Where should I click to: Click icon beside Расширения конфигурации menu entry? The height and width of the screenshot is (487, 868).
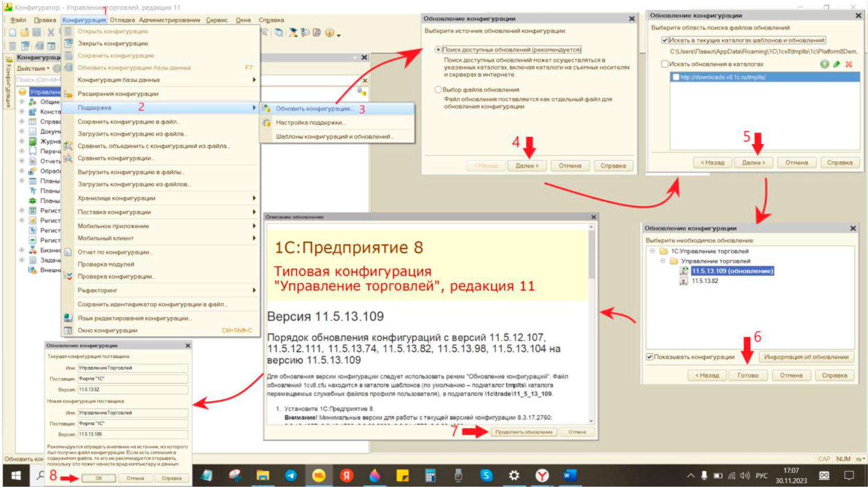click(x=68, y=94)
